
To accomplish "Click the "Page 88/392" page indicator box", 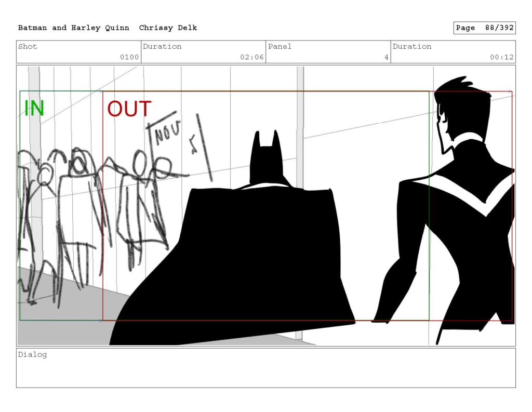I will 485,28.
